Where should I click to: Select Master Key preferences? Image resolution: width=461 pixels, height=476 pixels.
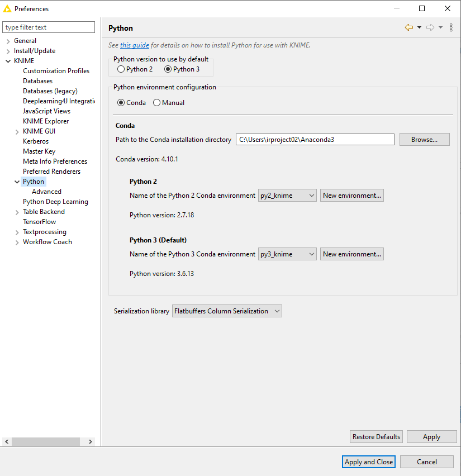(x=39, y=151)
